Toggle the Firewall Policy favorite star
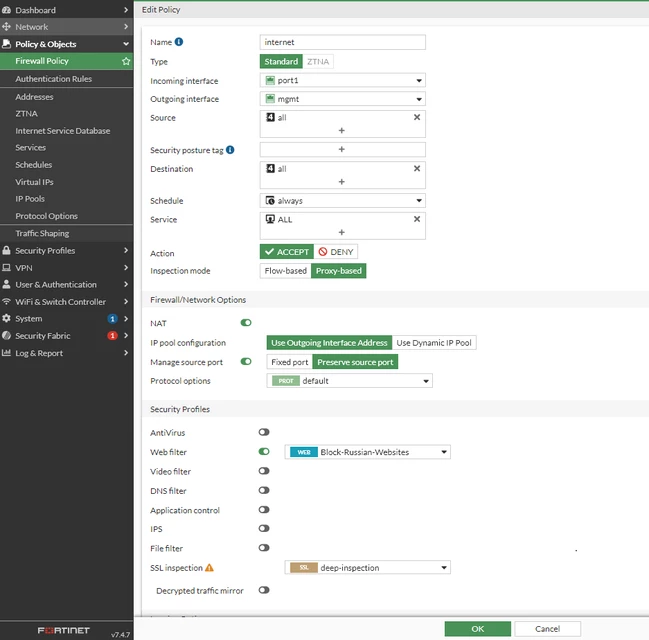This screenshot has height=640, width=649. tap(126, 61)
